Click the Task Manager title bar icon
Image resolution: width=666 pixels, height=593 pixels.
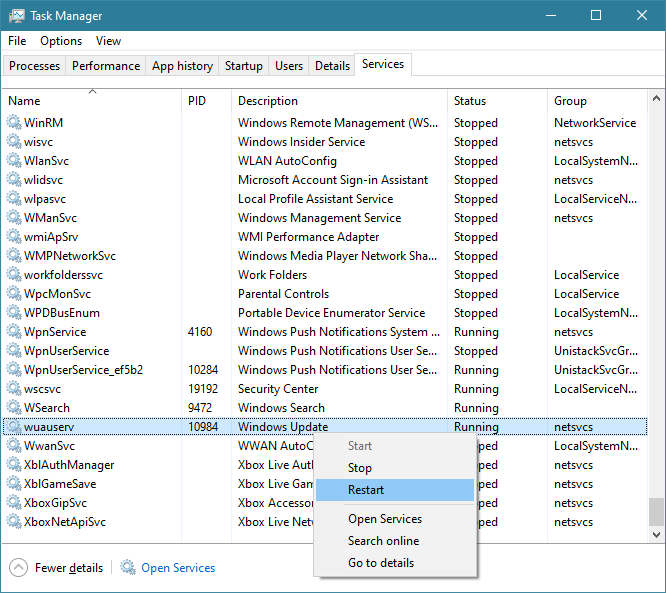pos(17,16)
